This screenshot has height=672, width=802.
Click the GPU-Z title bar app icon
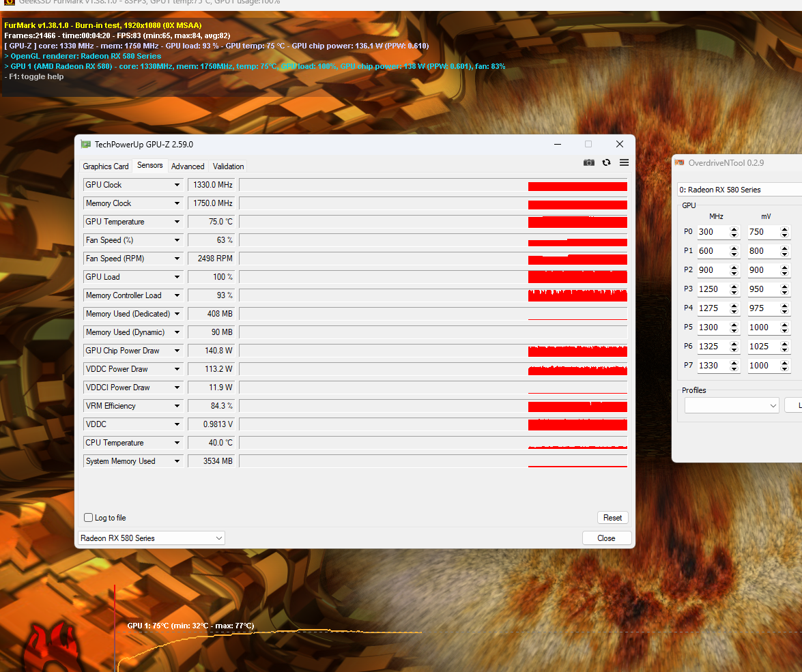coord(86,144)
